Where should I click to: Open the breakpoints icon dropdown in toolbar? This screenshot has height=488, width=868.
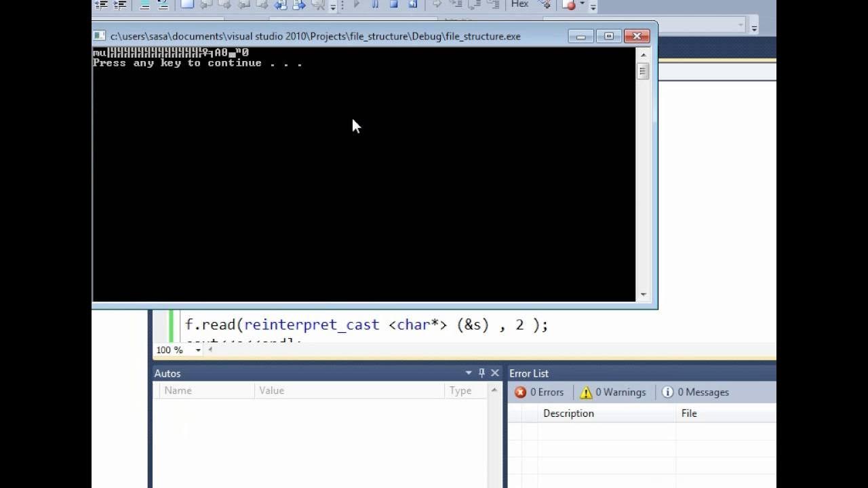click(582, 5)
